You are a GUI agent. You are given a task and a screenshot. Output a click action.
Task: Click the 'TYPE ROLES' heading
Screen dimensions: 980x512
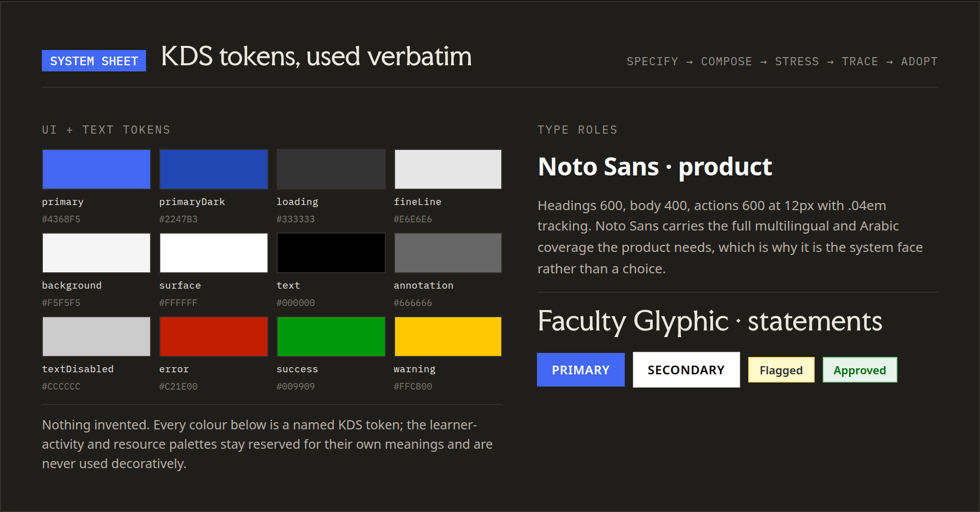[x=577, y=130]
